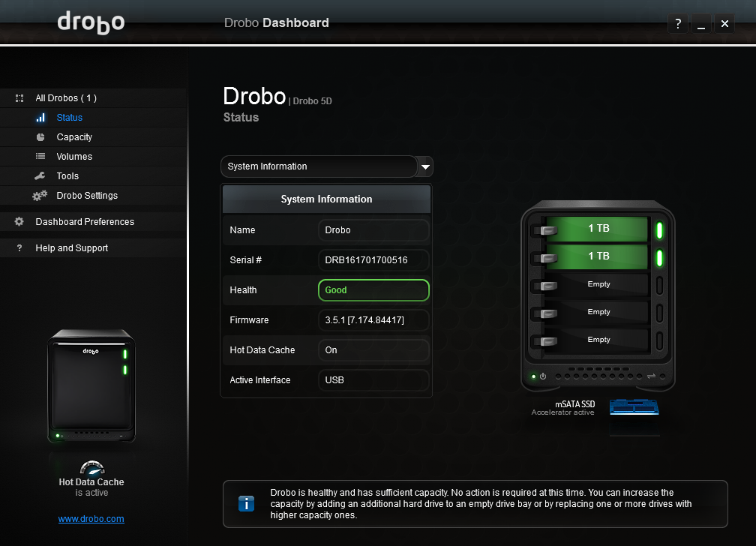The height and width of the screenshot is (546, 756).
Task: Click the Serial number field DRB161701700516
Action: [x=373, y=260]
